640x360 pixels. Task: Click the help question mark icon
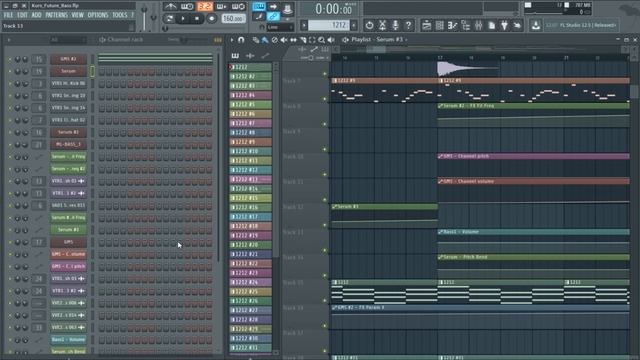click(408, 25)
